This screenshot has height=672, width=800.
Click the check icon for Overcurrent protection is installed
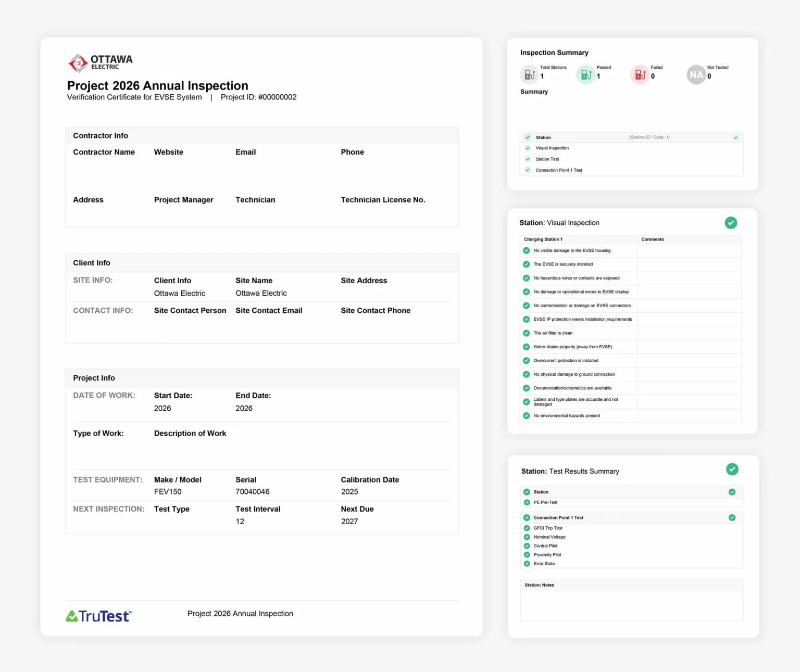526,361
